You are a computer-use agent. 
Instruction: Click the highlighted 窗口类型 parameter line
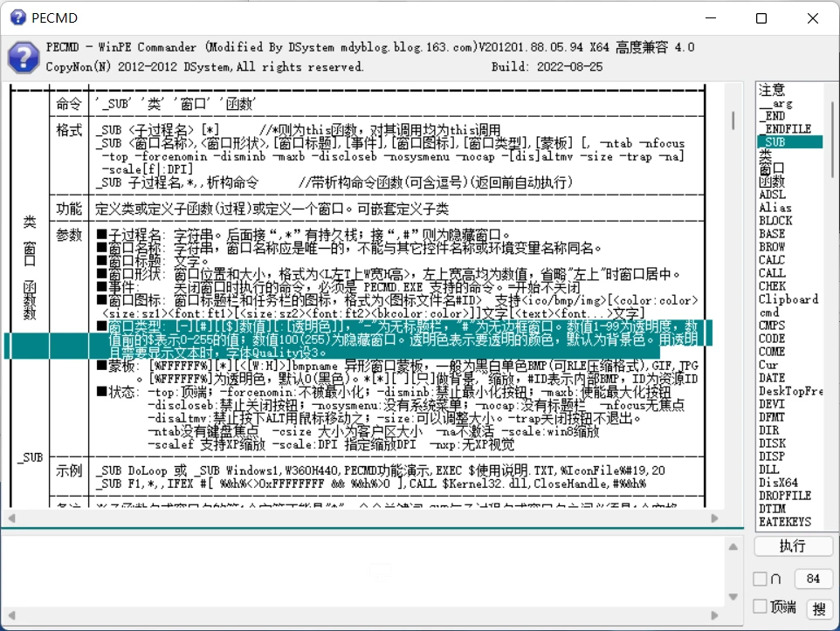[x=403, y=340]
